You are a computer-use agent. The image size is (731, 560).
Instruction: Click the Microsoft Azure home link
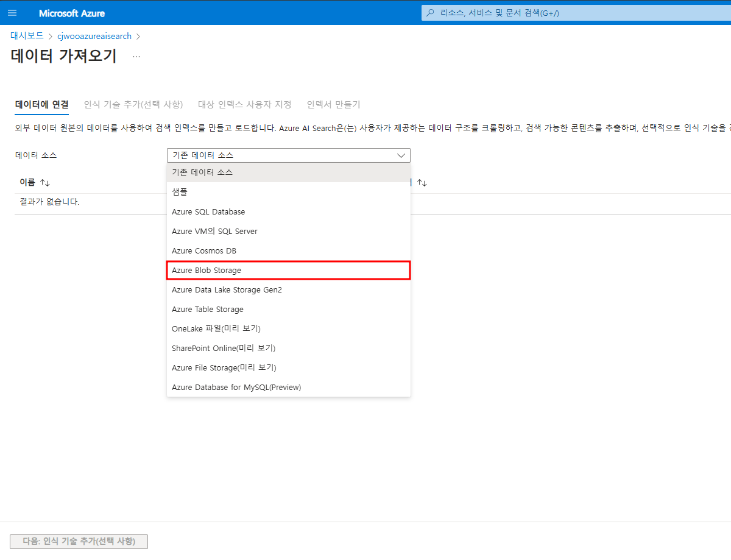(x=72, y=13)
